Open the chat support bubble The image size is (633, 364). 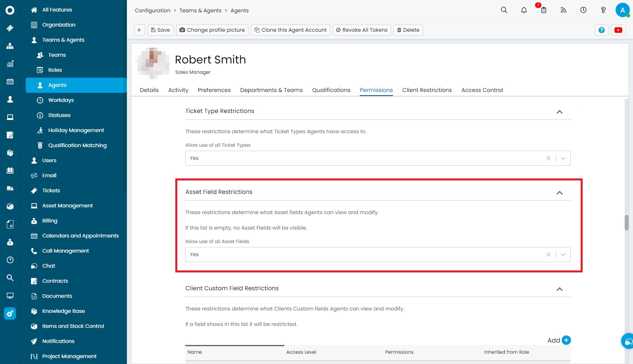point(628,341)
